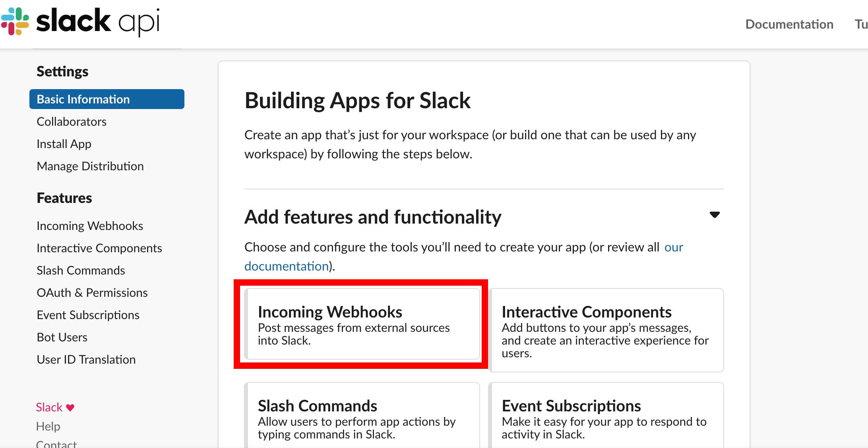
Task: Collapse the Add features and functionality section
Action: [715, 215]
